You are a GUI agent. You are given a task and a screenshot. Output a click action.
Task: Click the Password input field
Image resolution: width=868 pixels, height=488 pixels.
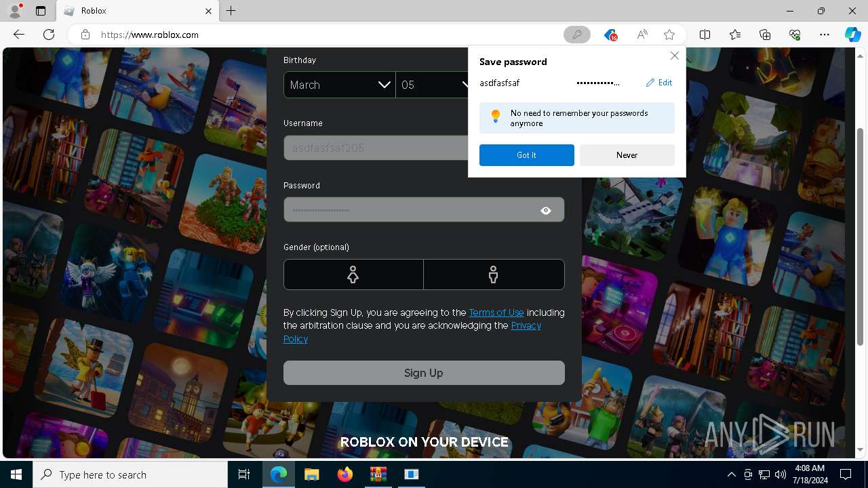424,210
